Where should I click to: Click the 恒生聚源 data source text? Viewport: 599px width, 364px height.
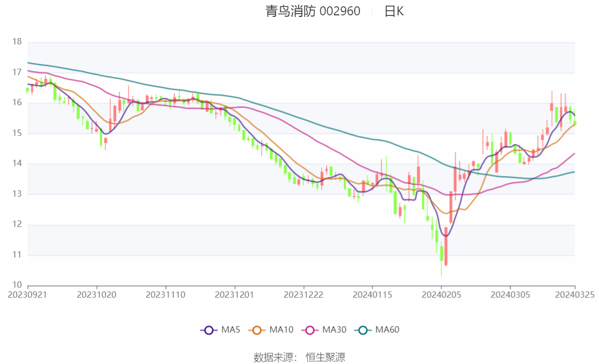click(325, 358)
